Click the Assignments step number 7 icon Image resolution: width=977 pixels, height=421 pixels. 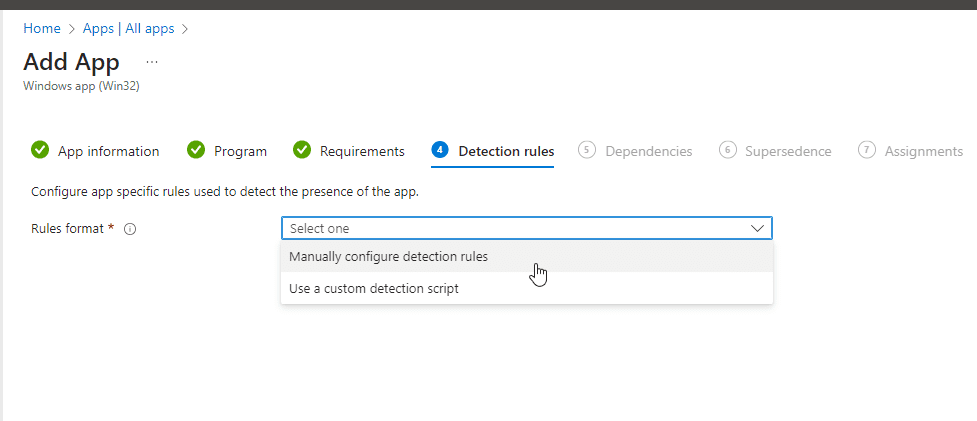867,150
